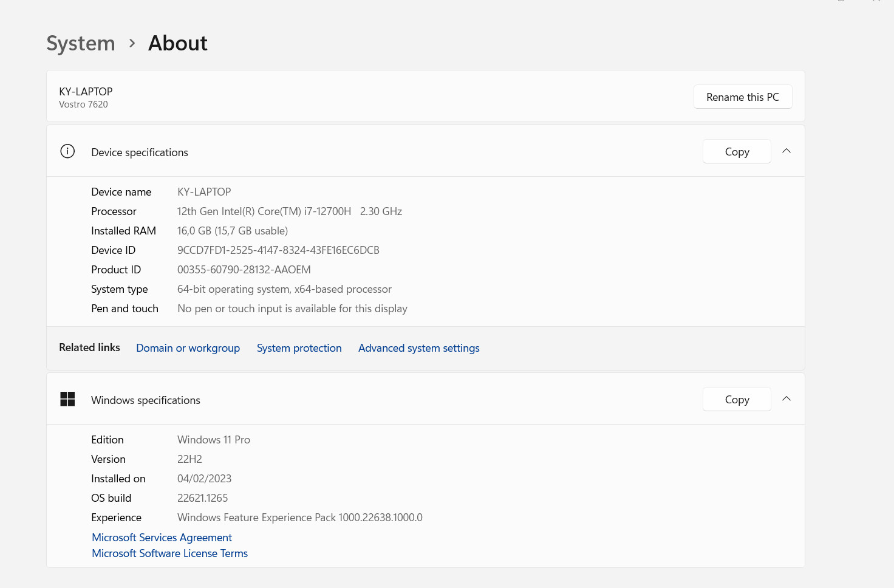Collapse the Windows specifications section chevron
Image resolution: width=894 pixels, height=588 pixels.
[787, 399]
